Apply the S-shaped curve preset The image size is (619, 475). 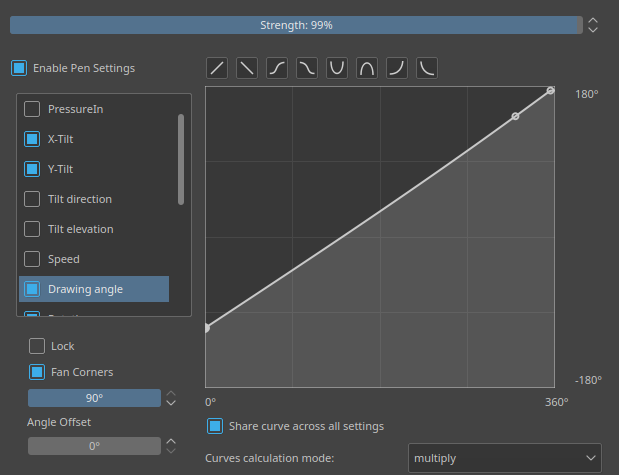[x=277, y=68]
